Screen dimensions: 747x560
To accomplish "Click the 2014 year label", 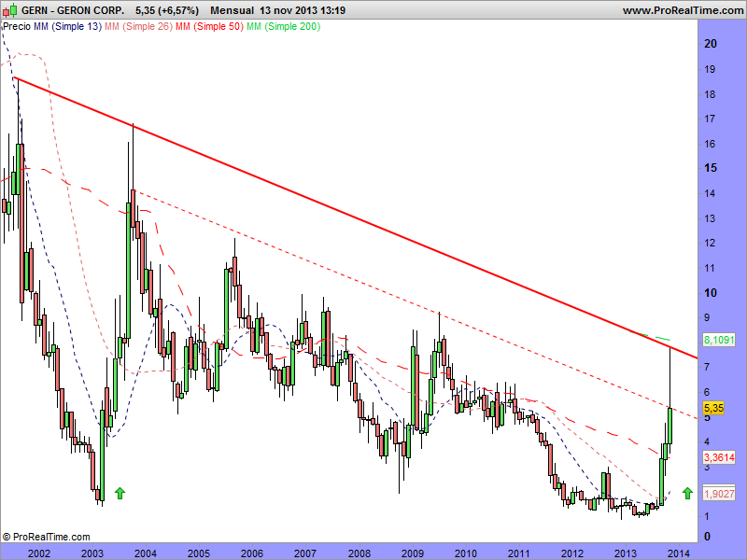I will [679, 553].
